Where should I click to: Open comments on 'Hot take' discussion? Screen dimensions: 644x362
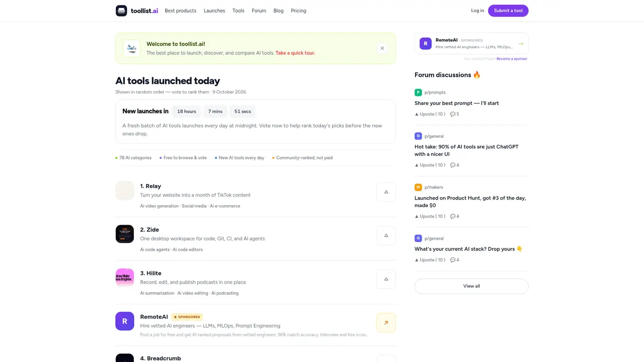(454, 165)
